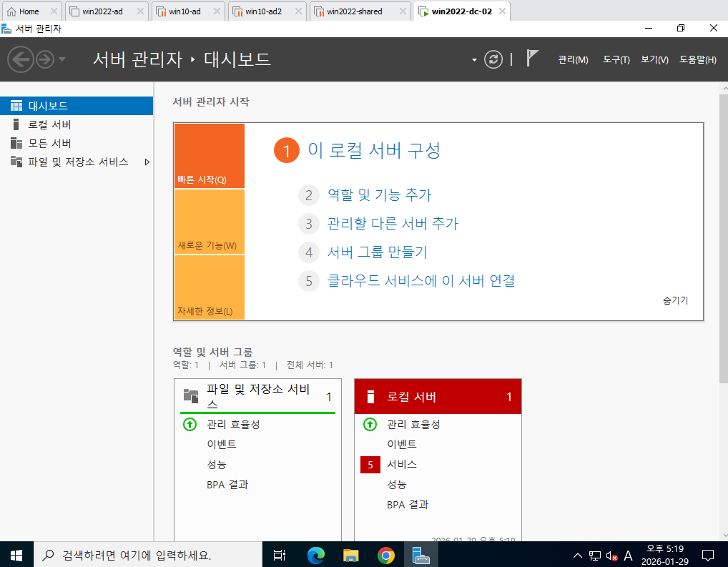Launch Google Chrome from the taskbar
The image size is (728, 567).
386,555
